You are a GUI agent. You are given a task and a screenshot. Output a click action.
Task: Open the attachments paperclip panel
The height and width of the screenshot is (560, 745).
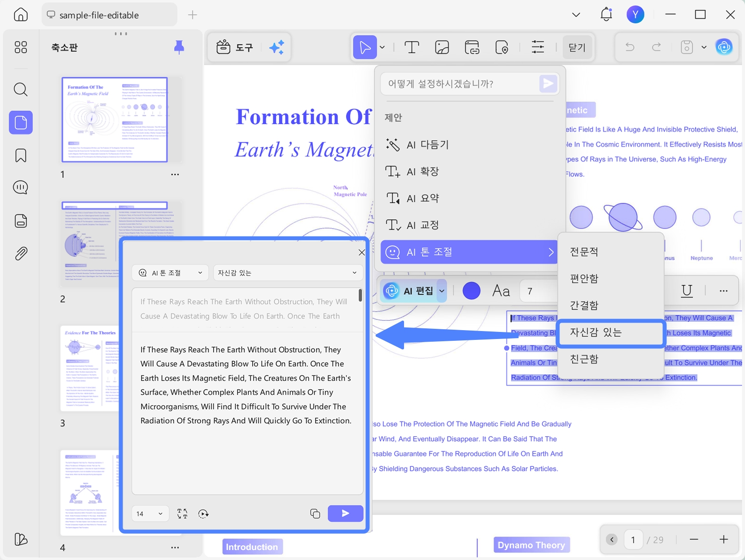click(20, 253)
